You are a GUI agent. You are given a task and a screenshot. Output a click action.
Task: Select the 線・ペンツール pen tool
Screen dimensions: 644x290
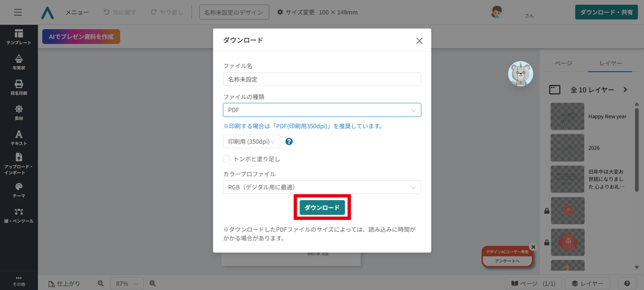pyautogui.click(x=19, y=215)
